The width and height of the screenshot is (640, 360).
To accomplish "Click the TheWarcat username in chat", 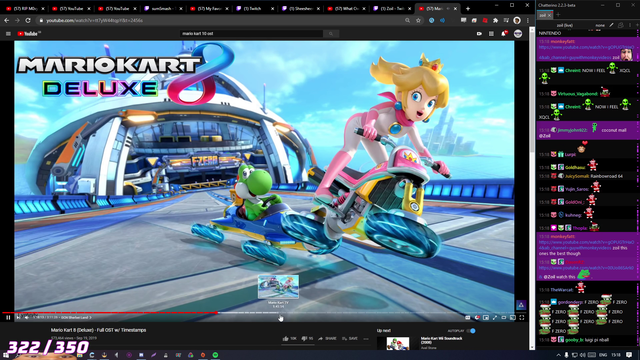I will tap(562, 290).
